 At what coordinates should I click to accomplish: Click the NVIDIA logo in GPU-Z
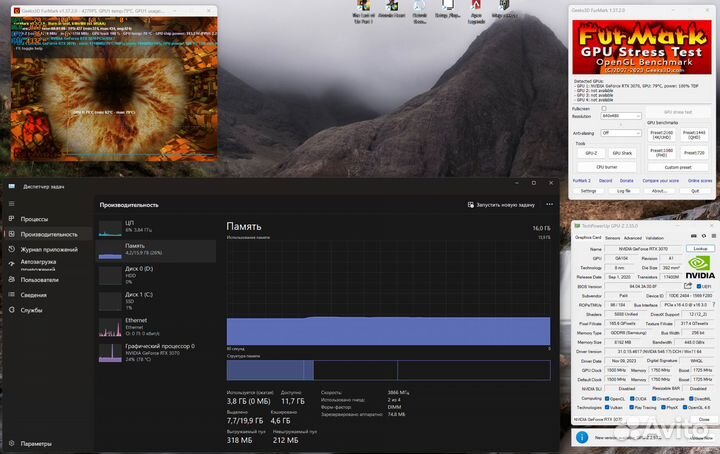tap(700, 267)
